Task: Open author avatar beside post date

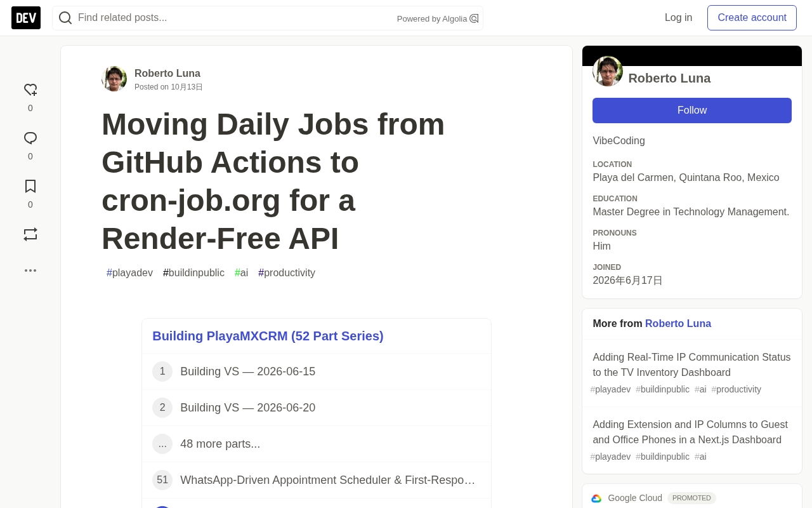Action: point(114,79)
